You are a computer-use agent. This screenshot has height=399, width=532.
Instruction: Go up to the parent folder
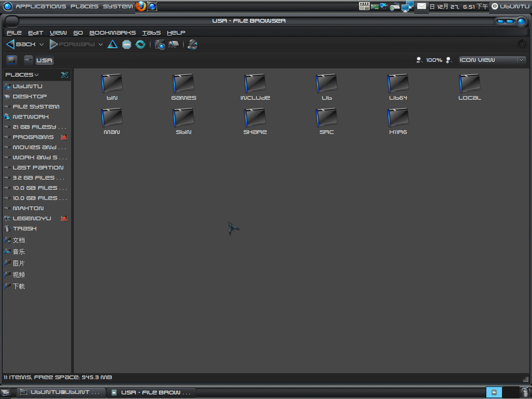[x=113, y=44]
